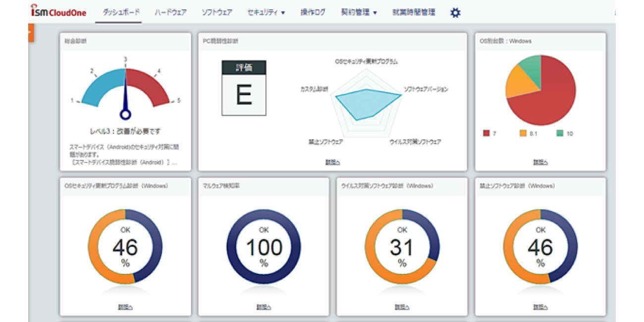Click the malware detection 100% donut chart

(264, 247)
